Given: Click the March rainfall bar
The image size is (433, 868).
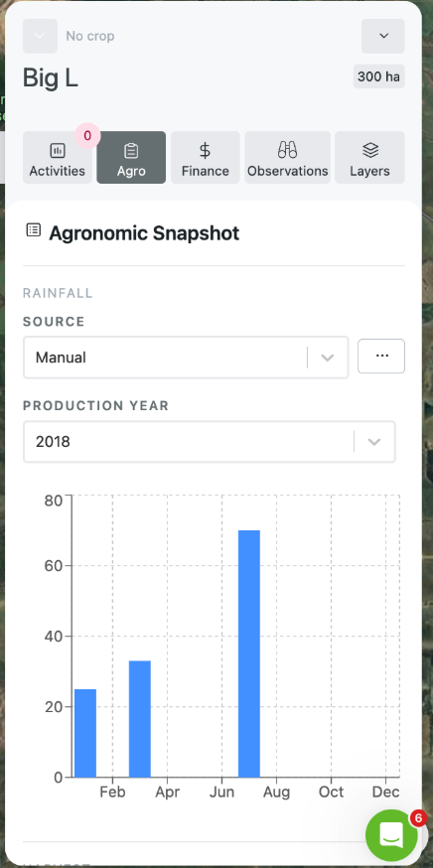Looking at the screenshot, I should coord(140,719).
